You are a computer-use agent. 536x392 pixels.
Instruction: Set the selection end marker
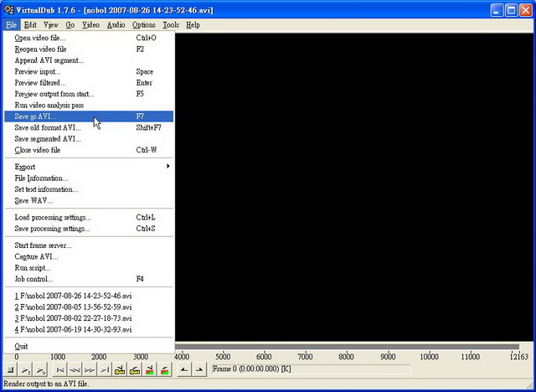(199, 369)
